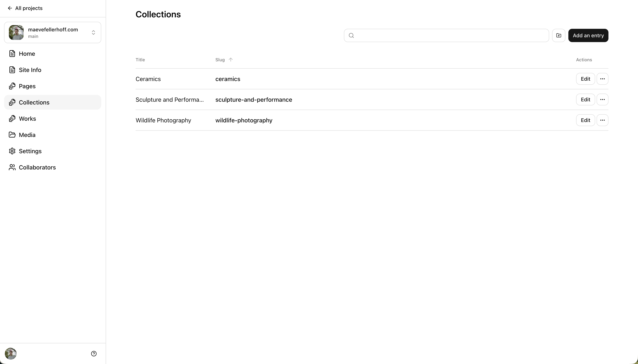Click the Add an entry button
This screenshot has width=638, height=364.
(x=588, y=35)
